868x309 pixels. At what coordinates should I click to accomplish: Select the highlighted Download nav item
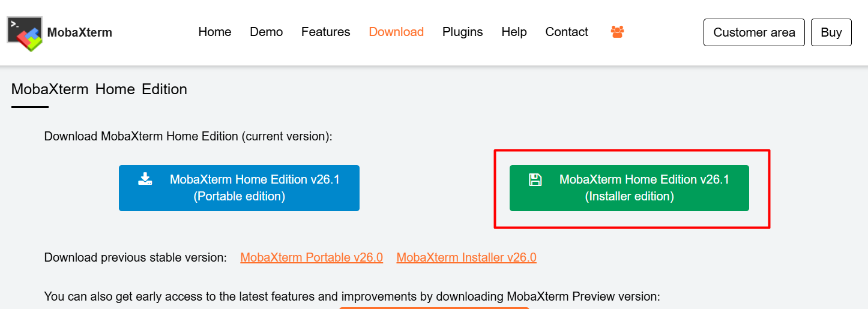point(396,32)
